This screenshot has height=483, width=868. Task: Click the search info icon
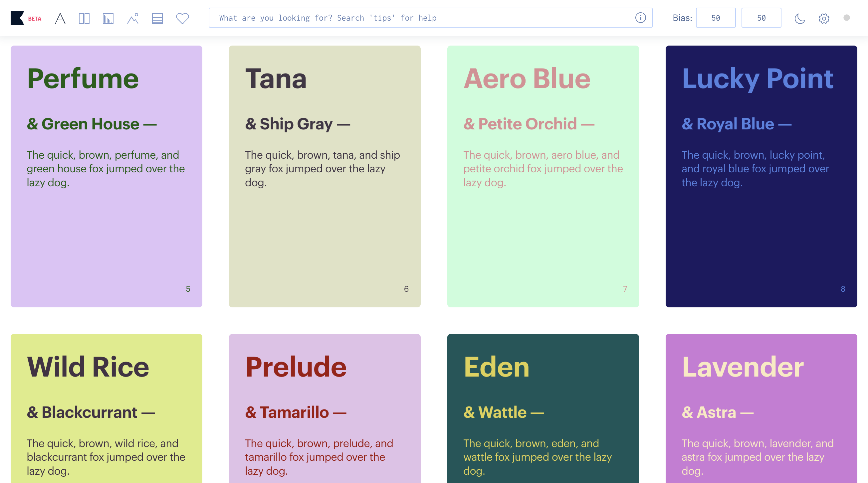[640, 18]
